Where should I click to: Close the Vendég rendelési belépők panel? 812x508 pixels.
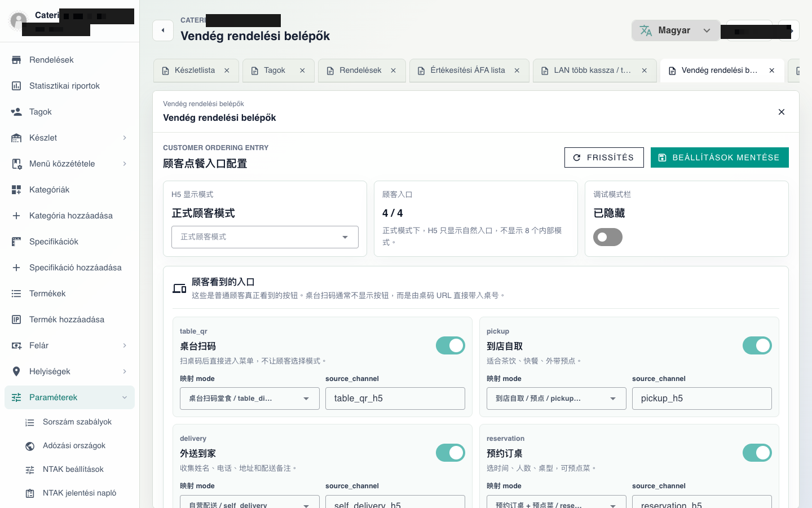(x=782, y=112)
